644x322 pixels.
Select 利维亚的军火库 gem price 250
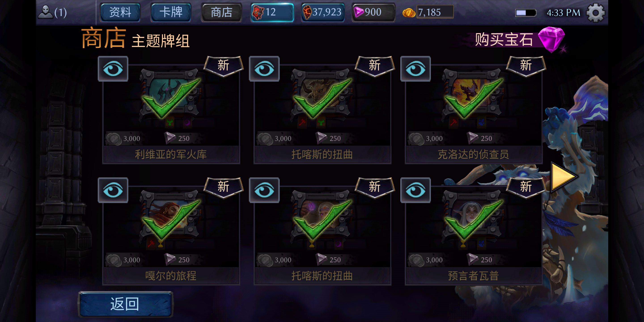coord(177,138)
